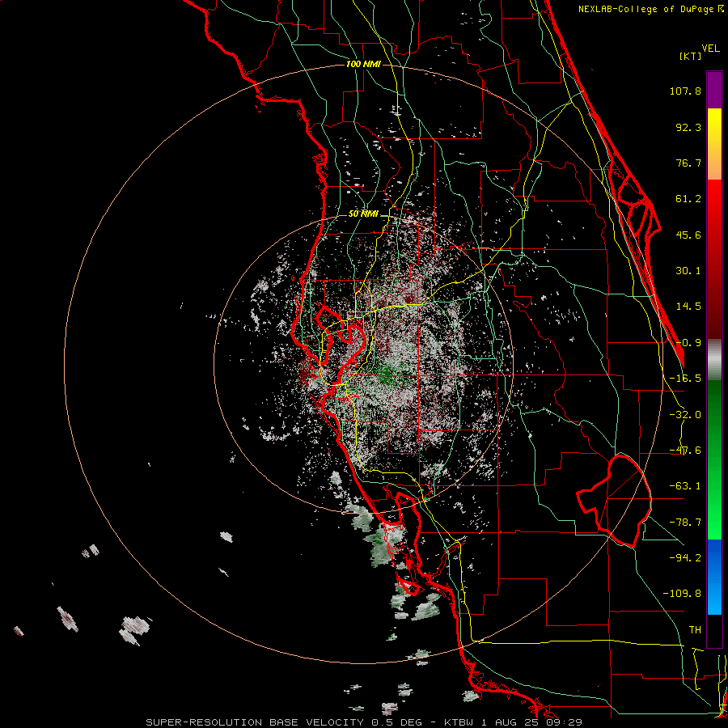Click the -63.1 scale value
This screenshot has height=728, width=728.
pyautogui.click(x=685, y=486)
